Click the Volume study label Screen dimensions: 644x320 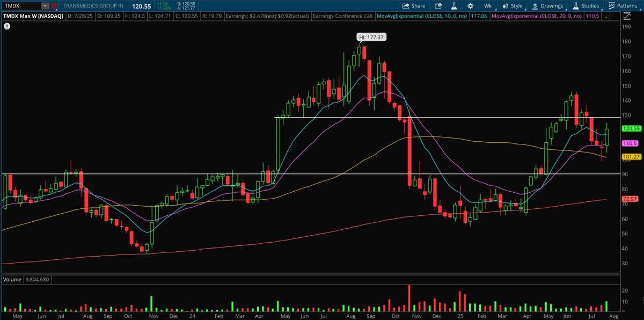pos(12,280)
